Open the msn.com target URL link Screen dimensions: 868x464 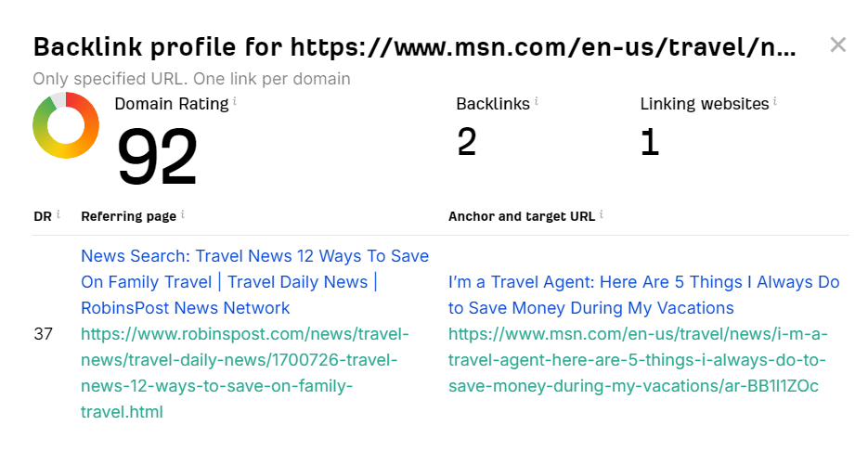pos(638,360)
